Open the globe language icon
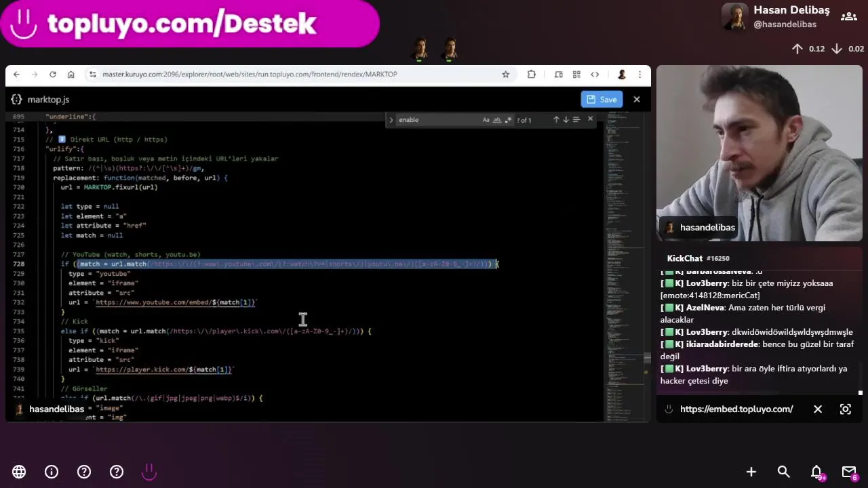Viewport: 868px width, 488px height. [x=19, y=472]
